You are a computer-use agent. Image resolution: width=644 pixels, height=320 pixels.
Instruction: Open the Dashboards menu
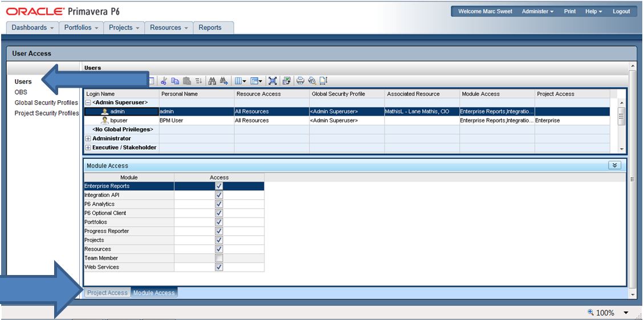[x=32, y=27]
